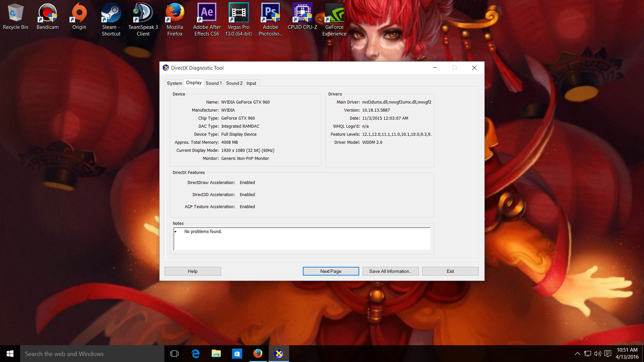Select the Adobe Photoshop desktop icon
Screen dimensions: 644x362
[271, 20]
